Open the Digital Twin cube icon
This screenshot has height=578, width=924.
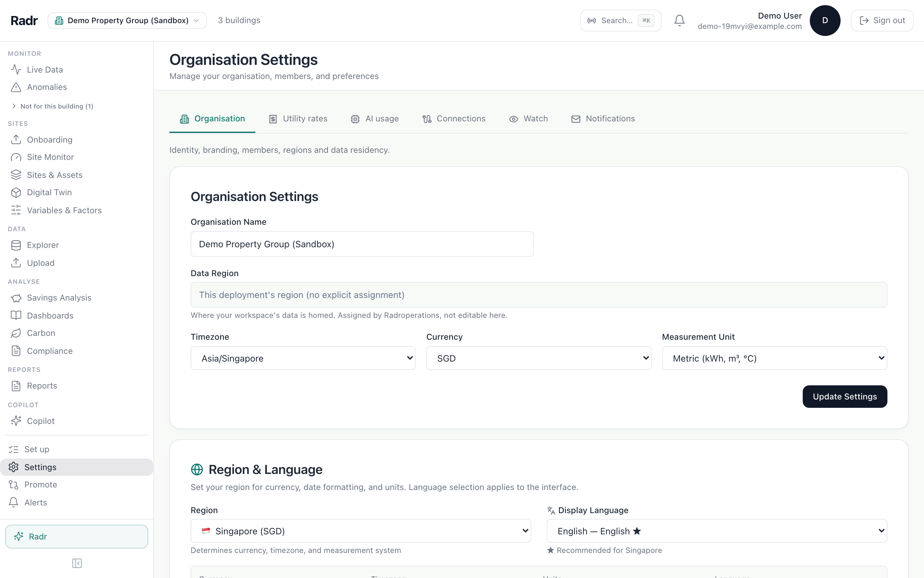click(x=16, y=192)
